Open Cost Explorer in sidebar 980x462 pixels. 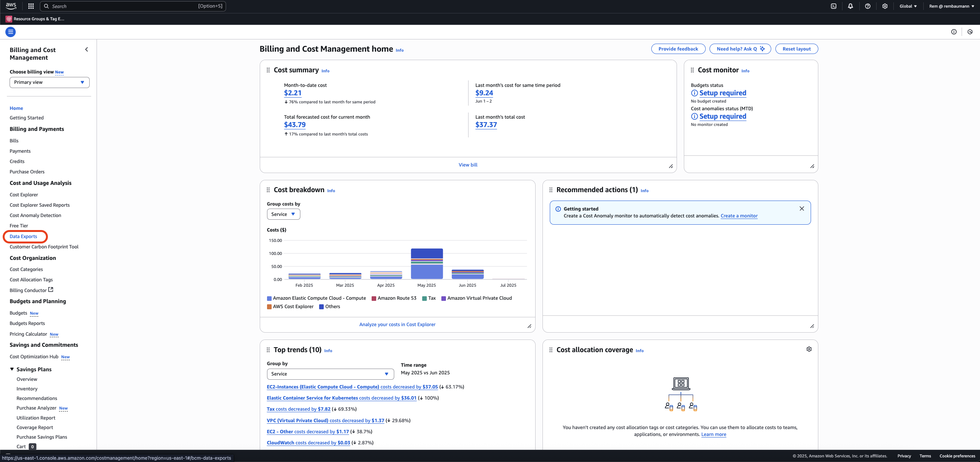(x=24, y=195)
